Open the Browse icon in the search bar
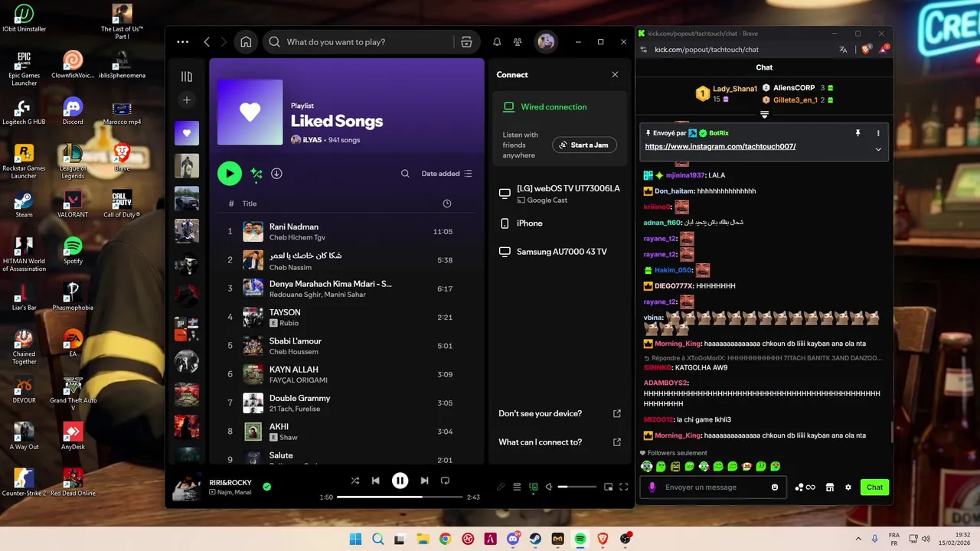 (466, 42)
